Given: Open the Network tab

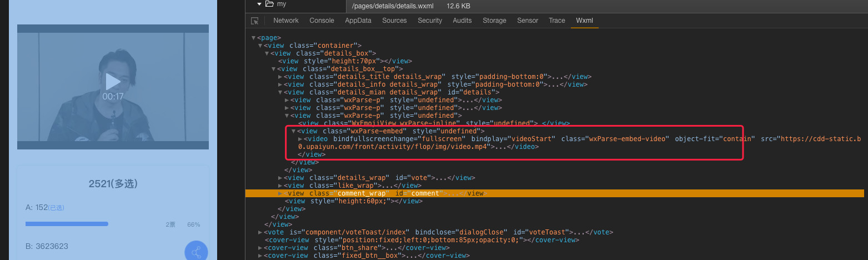Looking at the screenshot, I should 286,21.
